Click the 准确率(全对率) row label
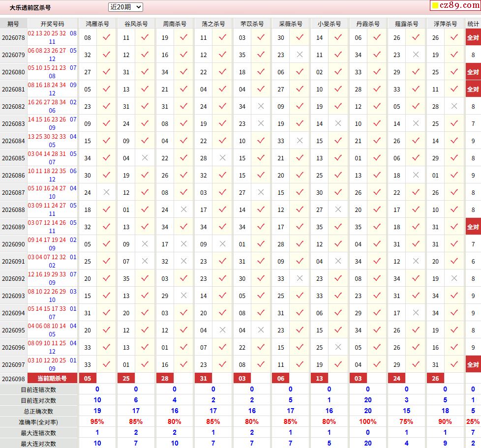This screenshot has height=448, width=481. point(38,422)
